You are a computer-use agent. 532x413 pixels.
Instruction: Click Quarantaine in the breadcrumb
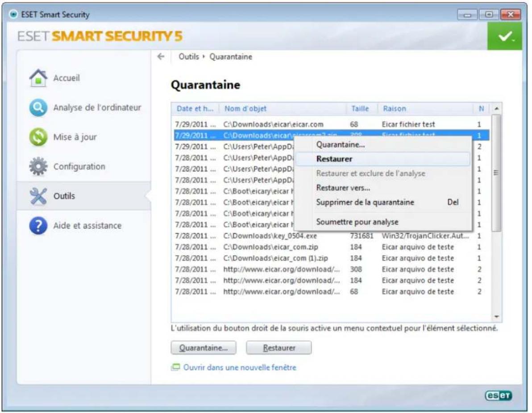(231, 57)
